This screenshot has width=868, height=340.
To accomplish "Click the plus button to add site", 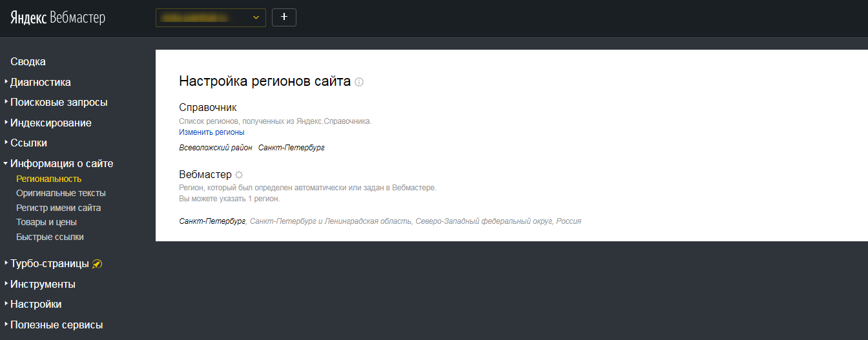I will click(x=284, y=17).
